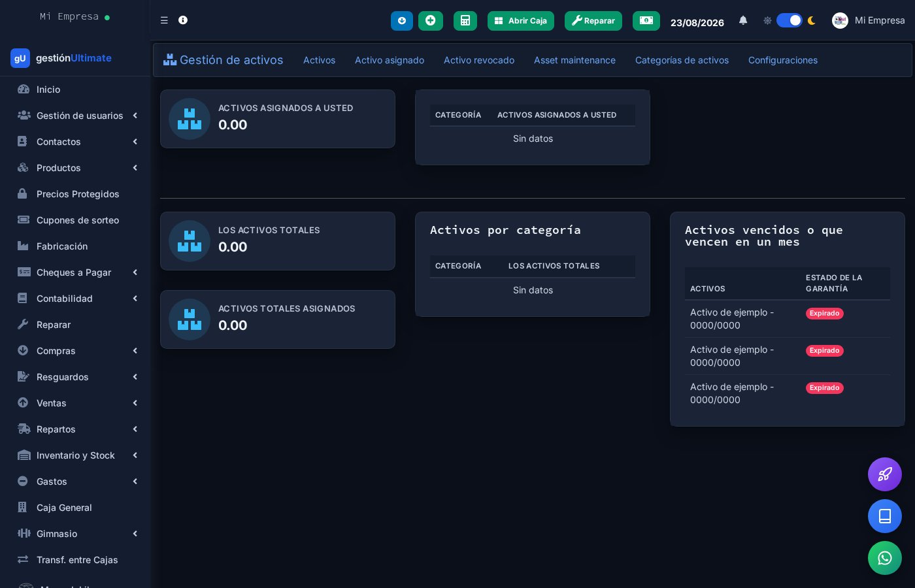Click the gU gestiónUltimate logo
Viewport: 915px width, 588px height.
click(x=61, y=58)
